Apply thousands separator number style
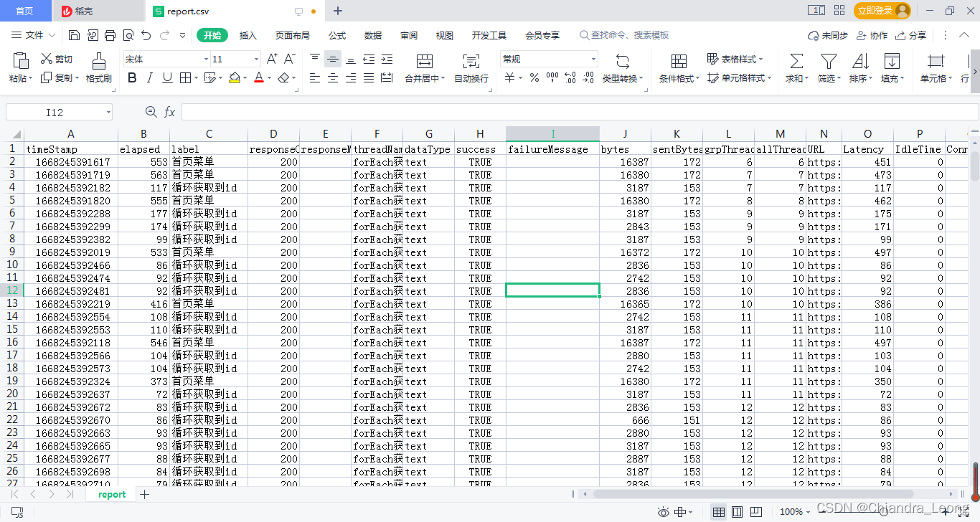 click(552, 77)
